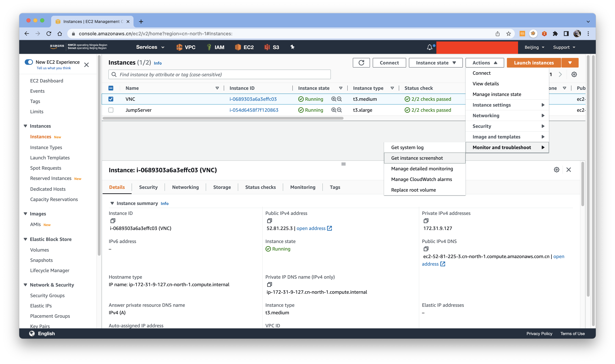Screen dimensions: 615x364
Task: Click zoom-in icon on VNC row state
Action: (x=334, y=99)
